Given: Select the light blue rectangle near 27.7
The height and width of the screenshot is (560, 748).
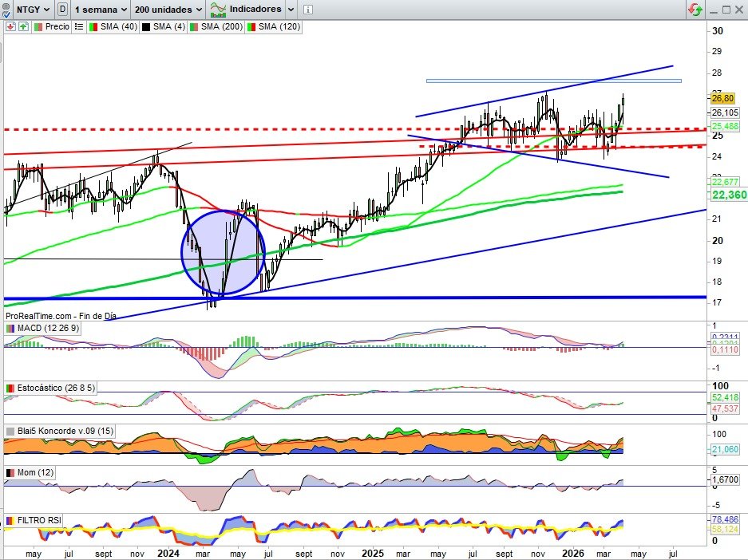Looking at the screenshot, I should click(553, 81).
